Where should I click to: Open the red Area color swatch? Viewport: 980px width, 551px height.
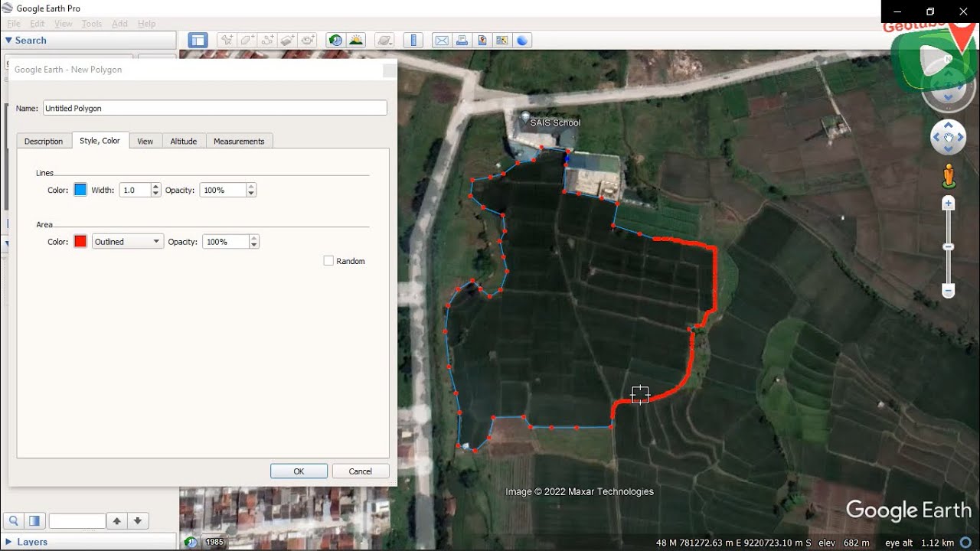pos(80,242)
